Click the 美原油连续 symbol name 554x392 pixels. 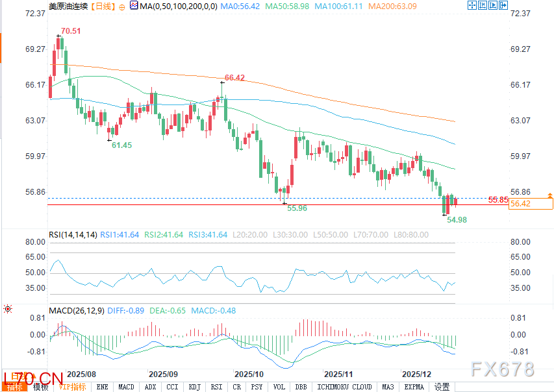[67, 6]
